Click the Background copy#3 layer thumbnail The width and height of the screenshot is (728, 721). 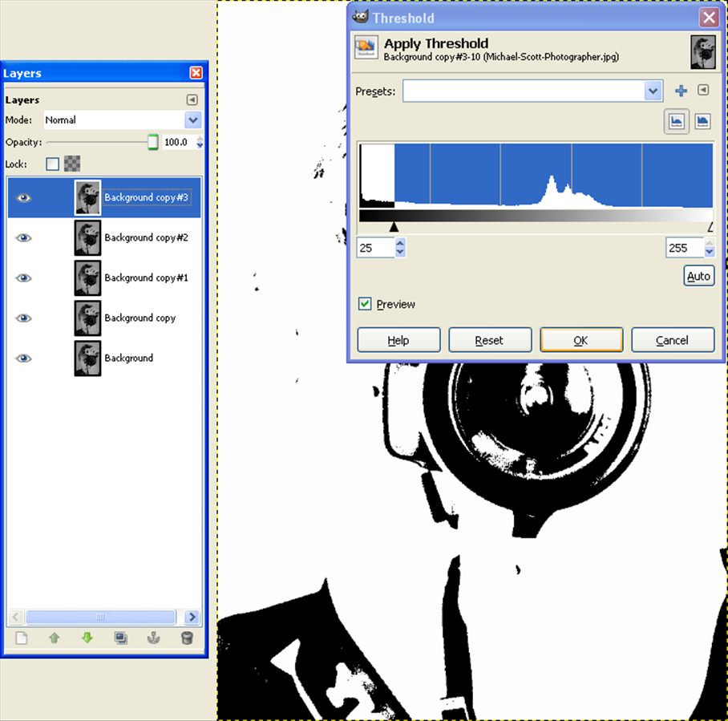(87, 198)
